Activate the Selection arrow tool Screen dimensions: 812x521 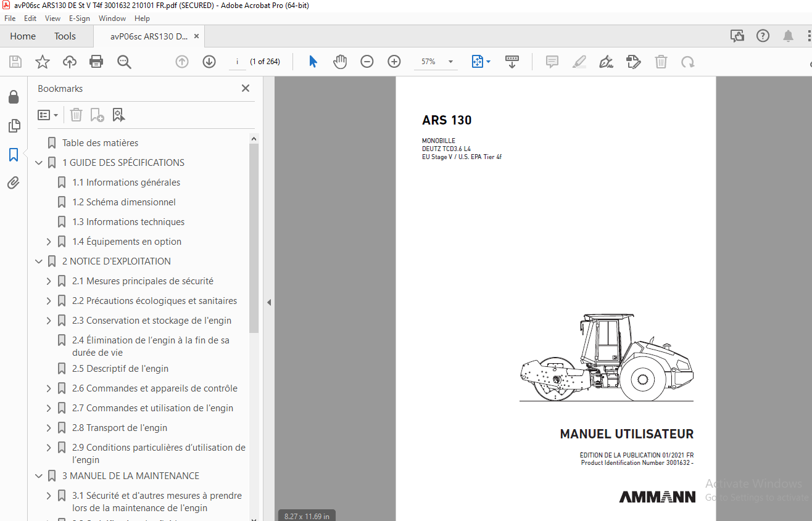point(313,62)
